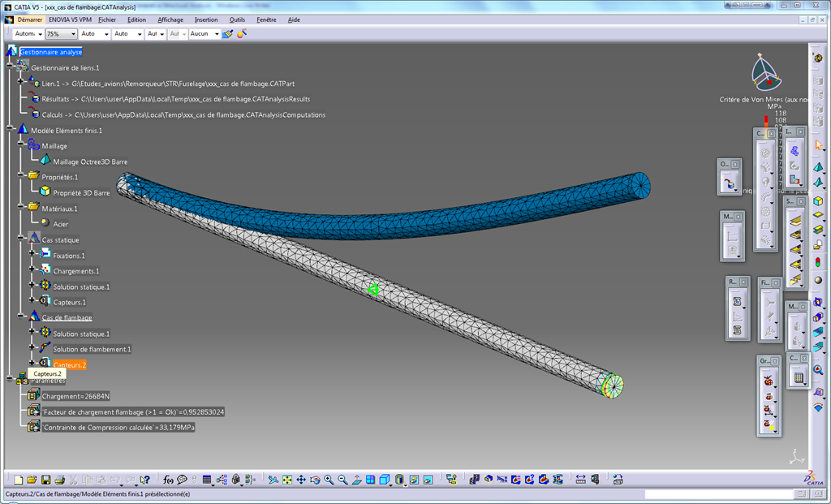The image size is (831, 504).
Task: Expand the Fixations.1 tree node
Action: coord(32,255)
